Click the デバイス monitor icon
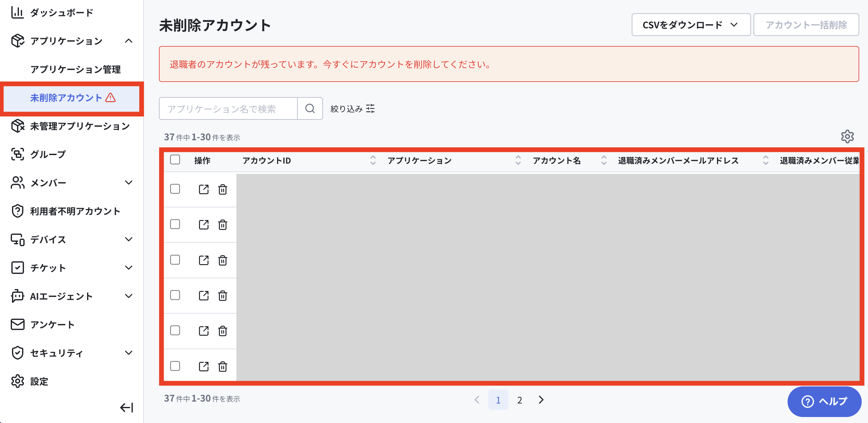This screenshot has width=868, height=423. coord(18,240)
